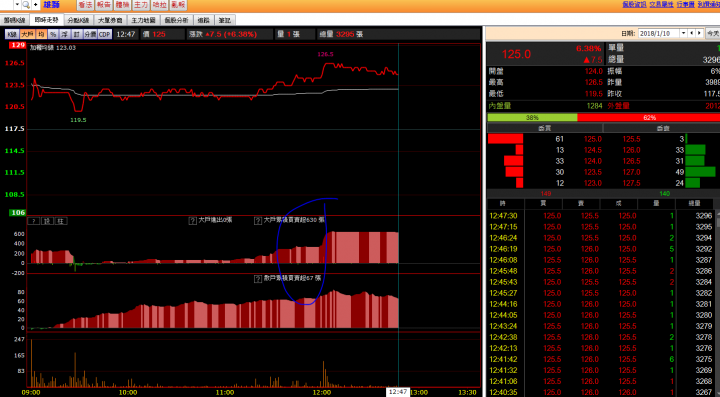
Task: Click the 最高 126.5 quote value
Action: click(x=593, y=83)
